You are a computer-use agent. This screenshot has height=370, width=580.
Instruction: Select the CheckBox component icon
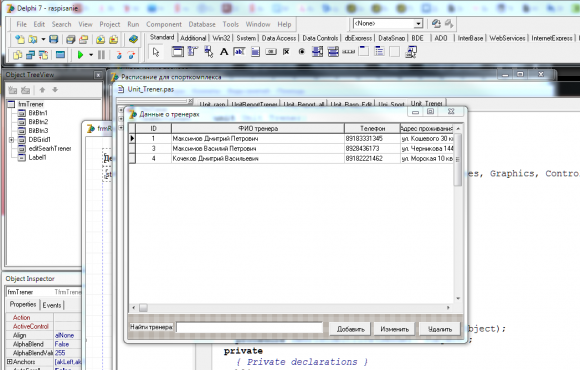(x=286, y=52)
